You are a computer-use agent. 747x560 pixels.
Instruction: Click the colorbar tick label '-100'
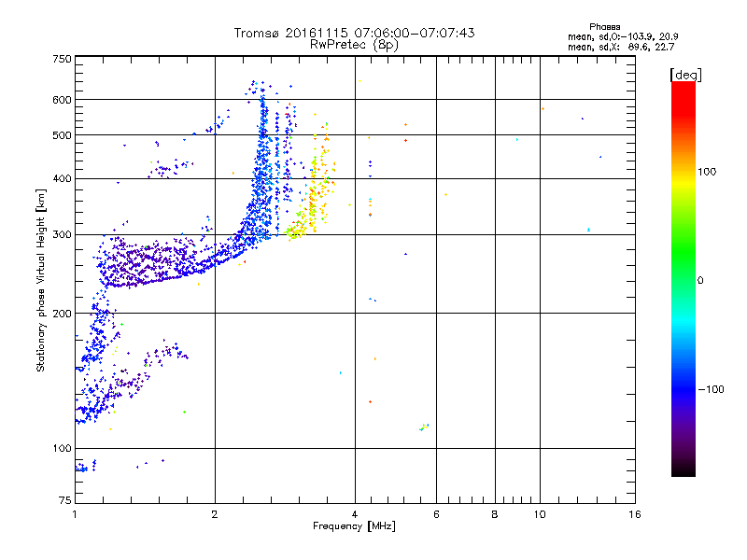[x=712, y=389]
